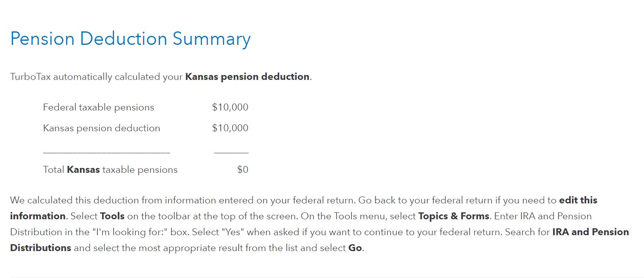Click the quoted "I'm looking for:" text
Image resolution: width=644 pixels, height=278 pixels.
(x=130, y=232)
